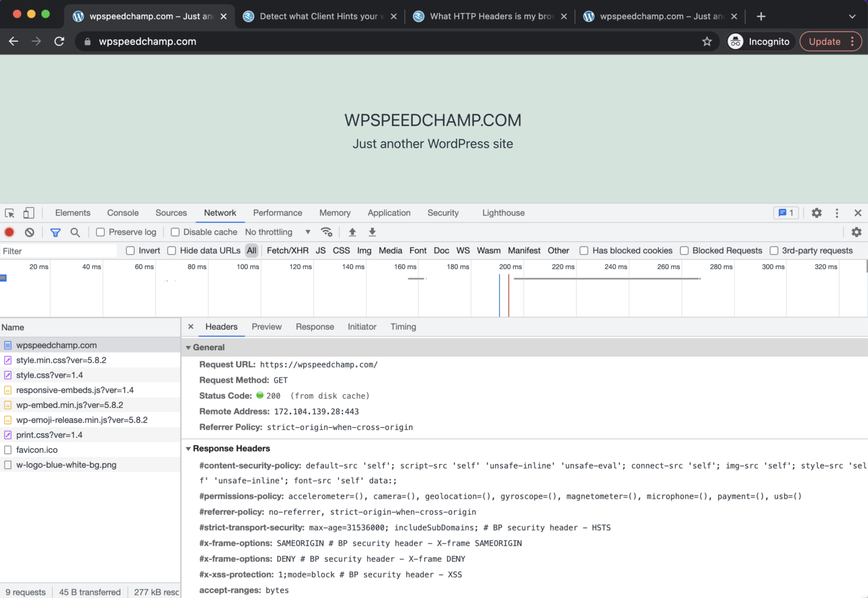Image resolution: width=868 pixels, height=598 pixels.
Task: Stop recording the network log
Action: point(9,232)
